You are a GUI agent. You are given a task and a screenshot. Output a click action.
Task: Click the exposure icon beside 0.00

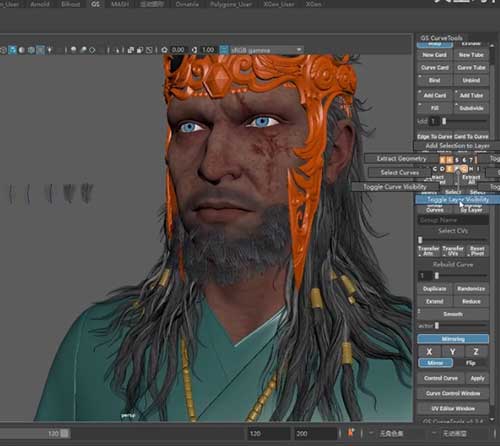[x=164, y=50]
